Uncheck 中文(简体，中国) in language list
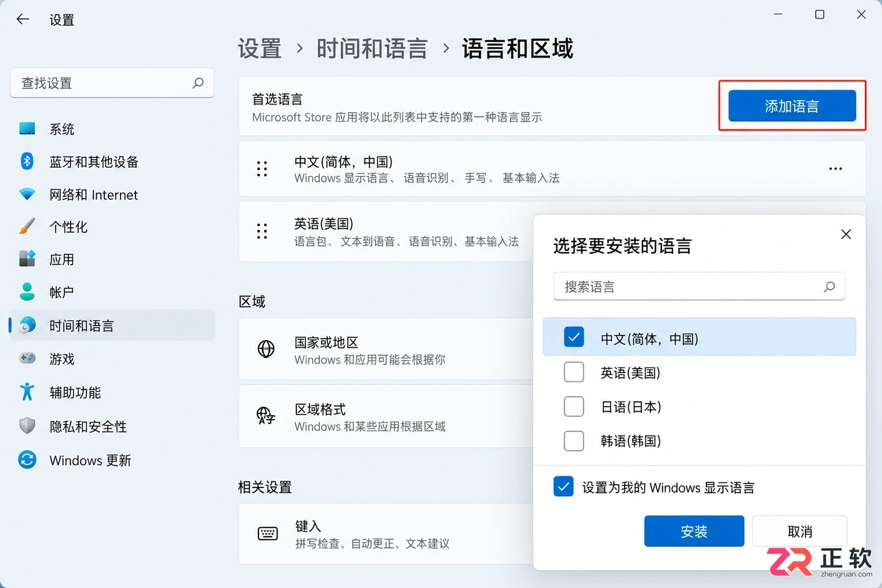 pos(574,337)
